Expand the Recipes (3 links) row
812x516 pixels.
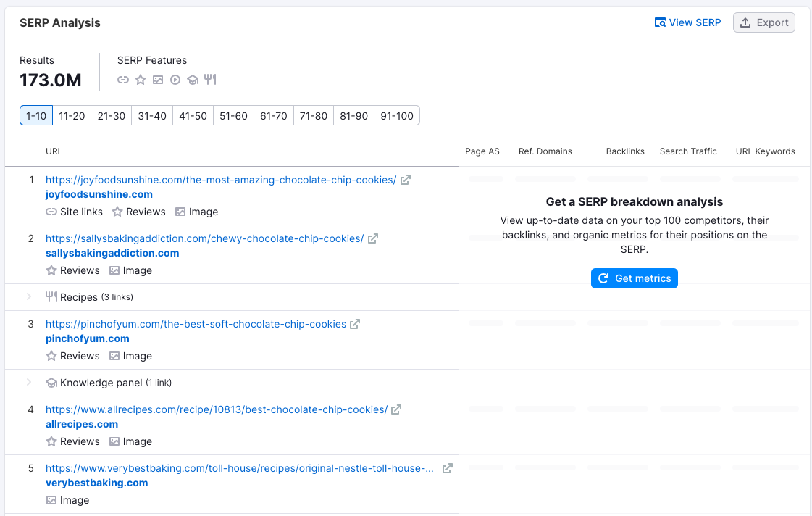tap(29, 297)
